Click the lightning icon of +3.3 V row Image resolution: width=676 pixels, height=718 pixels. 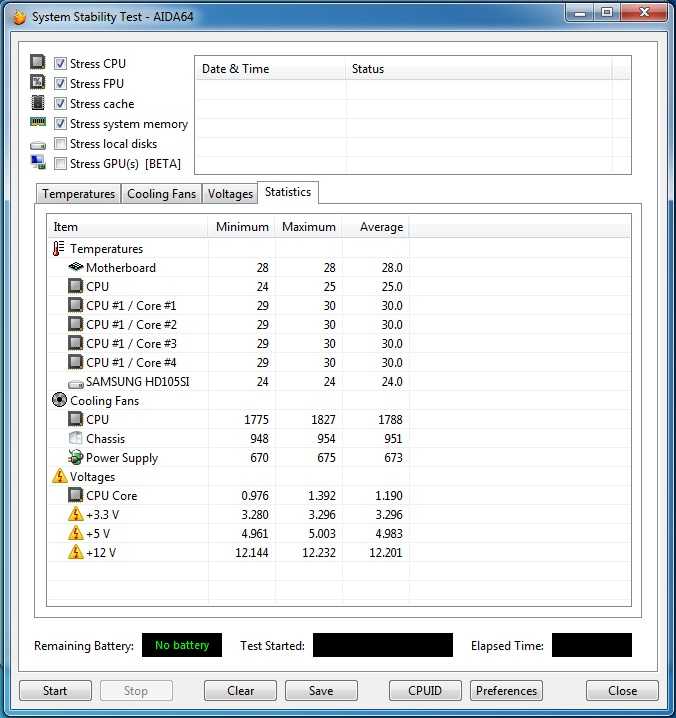[x=76, y=514]
